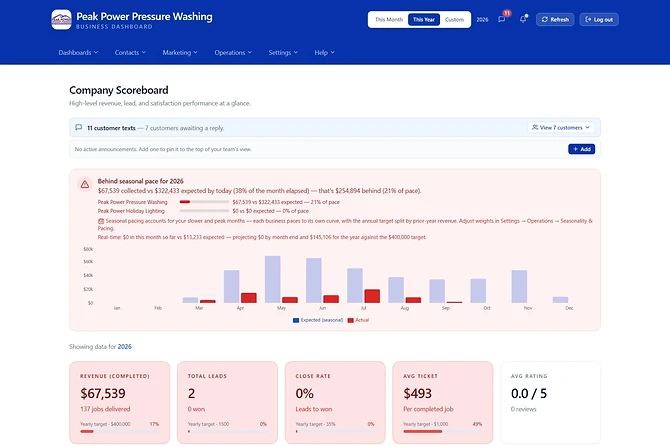Open the notifications bell icon

tap(523, 19)
